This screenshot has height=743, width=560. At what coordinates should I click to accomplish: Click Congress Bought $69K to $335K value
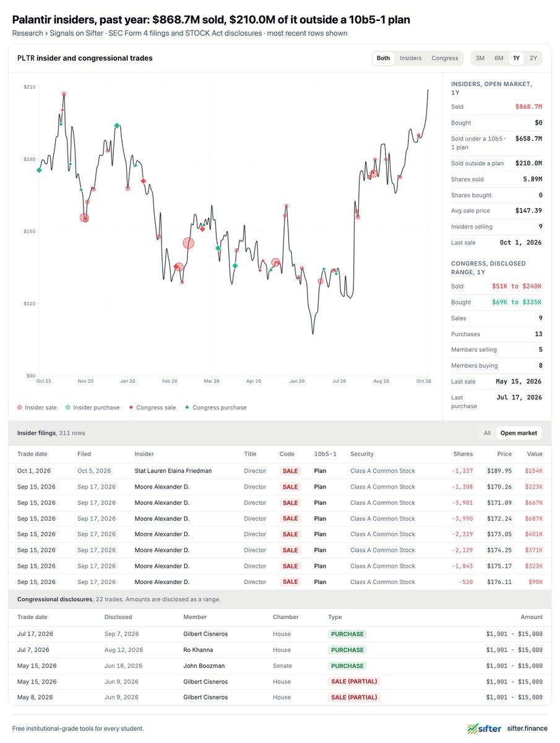[x=517, y=302]
